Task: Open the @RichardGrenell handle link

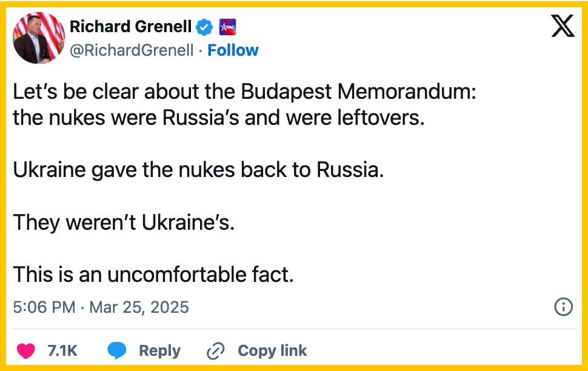Action: pos(132,50)
